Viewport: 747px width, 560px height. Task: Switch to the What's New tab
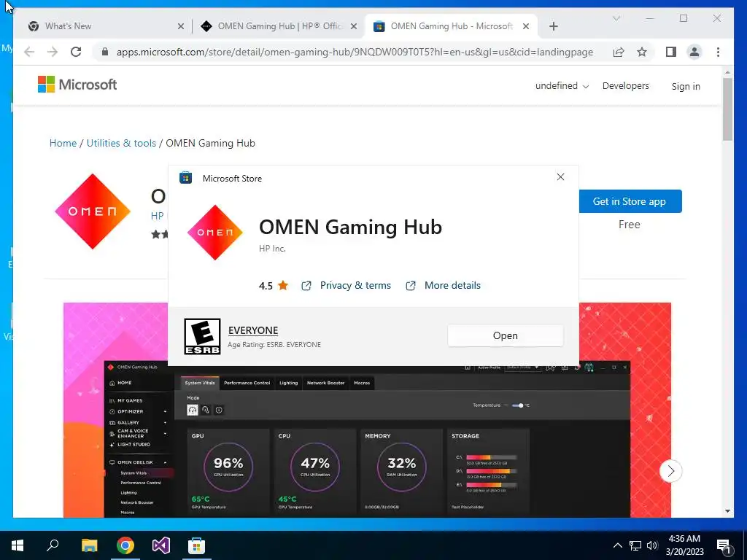[x=106, y=26]
